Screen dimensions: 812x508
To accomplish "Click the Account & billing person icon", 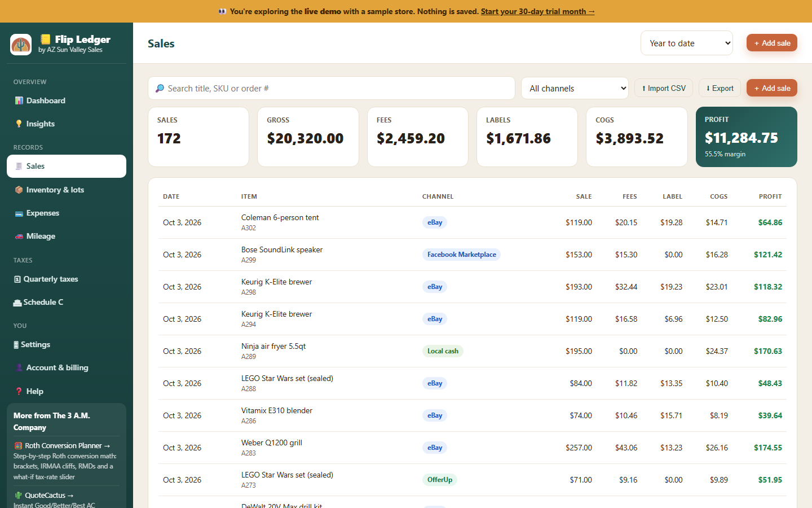I will [19, 367].
